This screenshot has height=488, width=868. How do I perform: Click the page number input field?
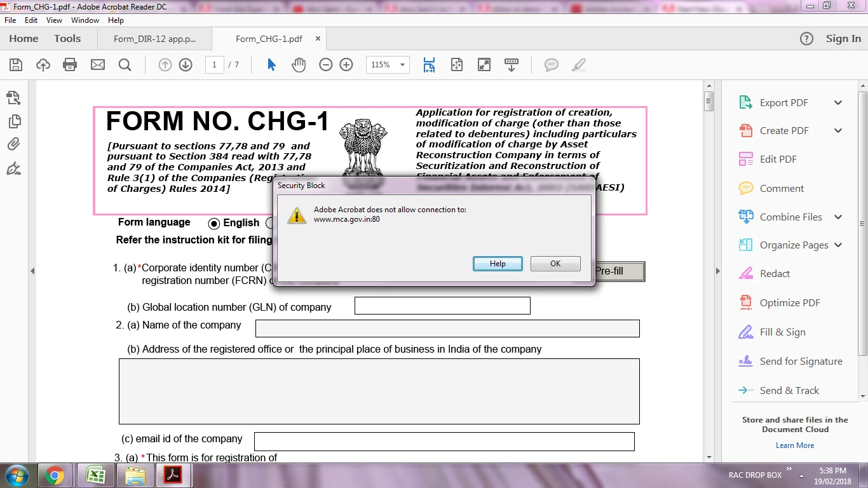(214, 65)
